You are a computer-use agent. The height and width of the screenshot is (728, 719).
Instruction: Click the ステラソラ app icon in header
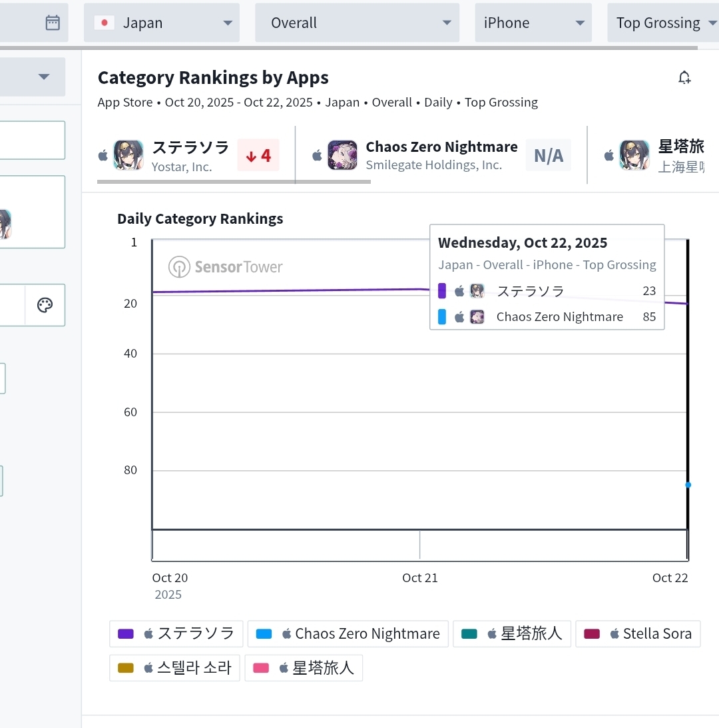[128, 155]
